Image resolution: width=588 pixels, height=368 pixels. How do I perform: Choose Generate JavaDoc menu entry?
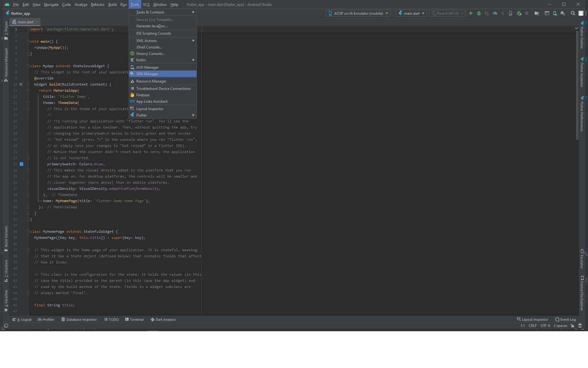pyautogui.click(x=163, y=26)
